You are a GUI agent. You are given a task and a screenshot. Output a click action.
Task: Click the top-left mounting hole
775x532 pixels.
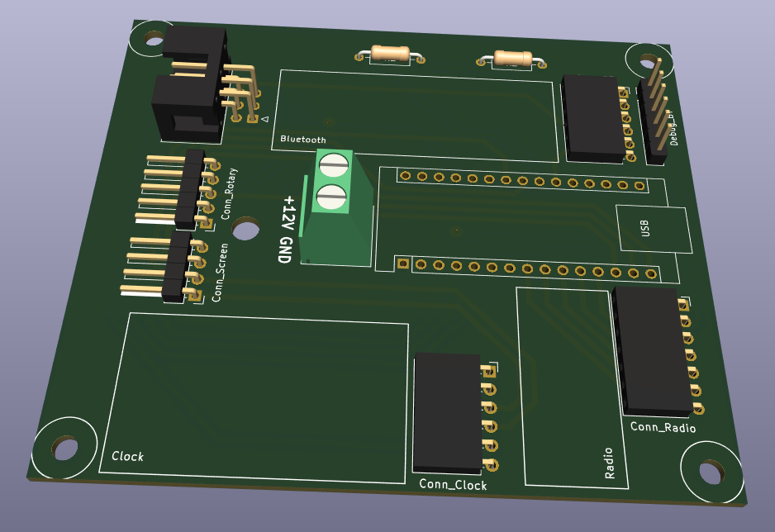pyautogui.click(x=154, y=39)
